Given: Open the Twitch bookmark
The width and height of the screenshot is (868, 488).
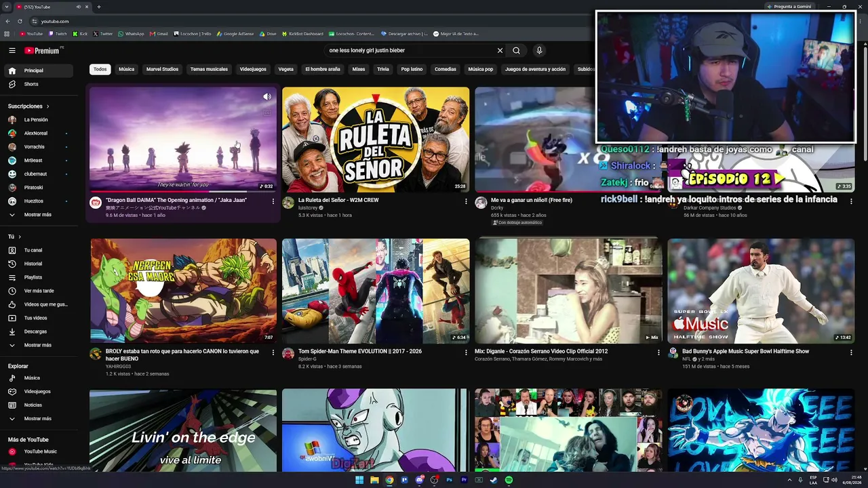Looking at the screenshot, I should [x=58, y=33].
